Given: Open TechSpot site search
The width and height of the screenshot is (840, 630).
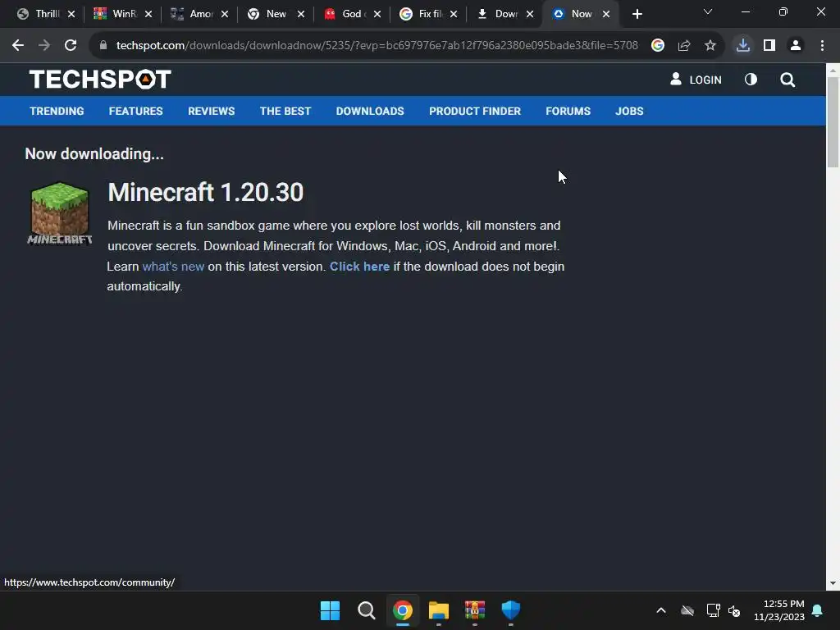Looking at the screenshot, I should 787,80.
